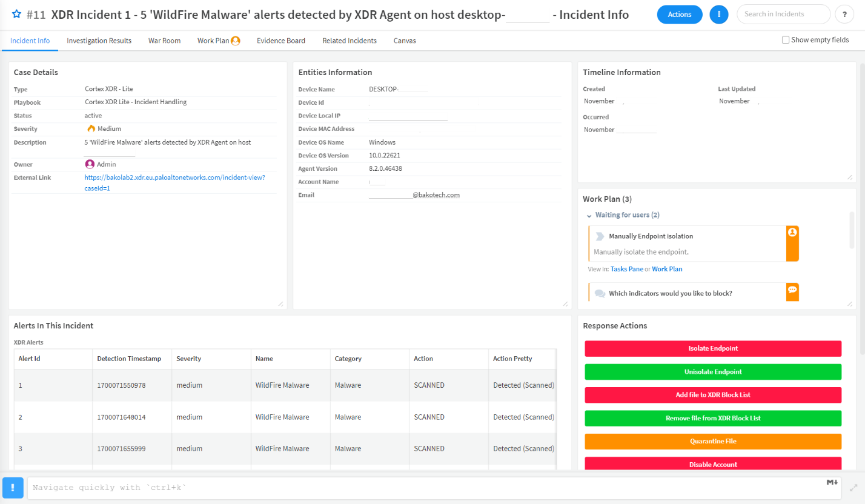The width and height of the screenshot is (865, 504).
Task: Click the flame severity icon next to Medium
Action: [x=91, y=128]
